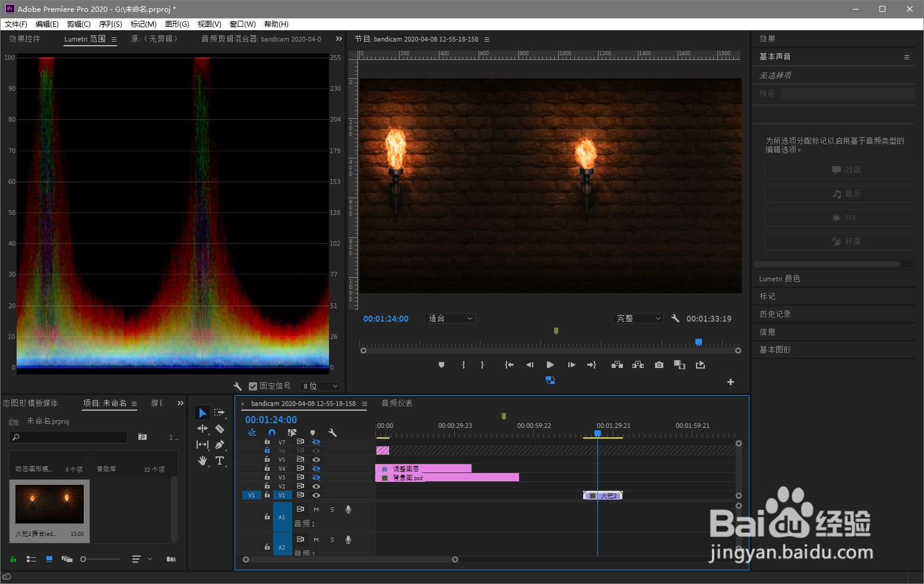Image resolution: width=924 pixels, height=584 pixels.
Task: Open the 文件(F) menu
Action: 16,24
